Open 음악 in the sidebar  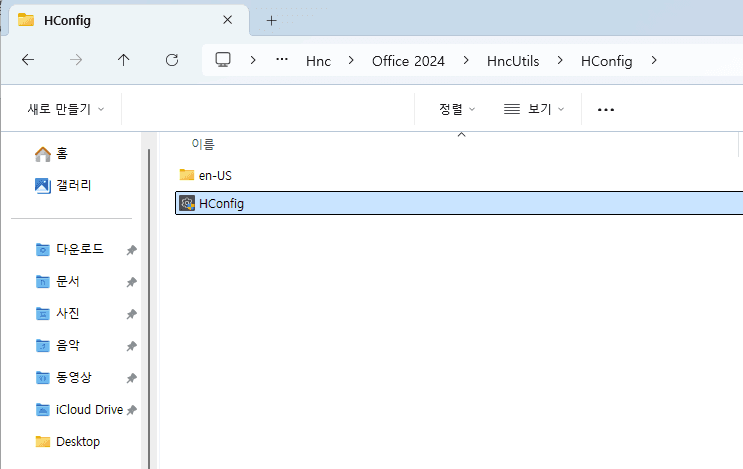click(x=58, y=345)
